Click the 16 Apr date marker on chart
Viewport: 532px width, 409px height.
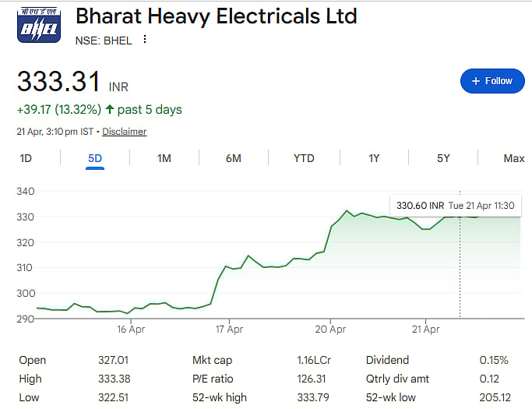(131, 330)
